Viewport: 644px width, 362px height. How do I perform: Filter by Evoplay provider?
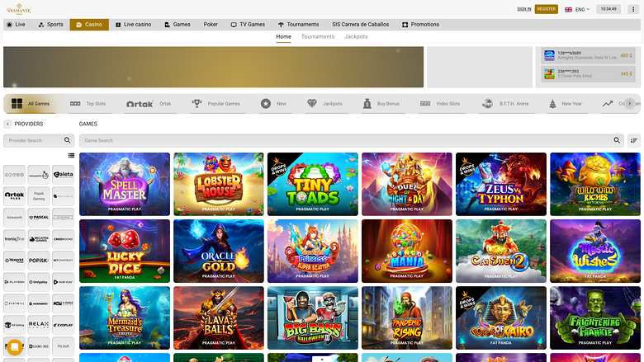[64, 325]
